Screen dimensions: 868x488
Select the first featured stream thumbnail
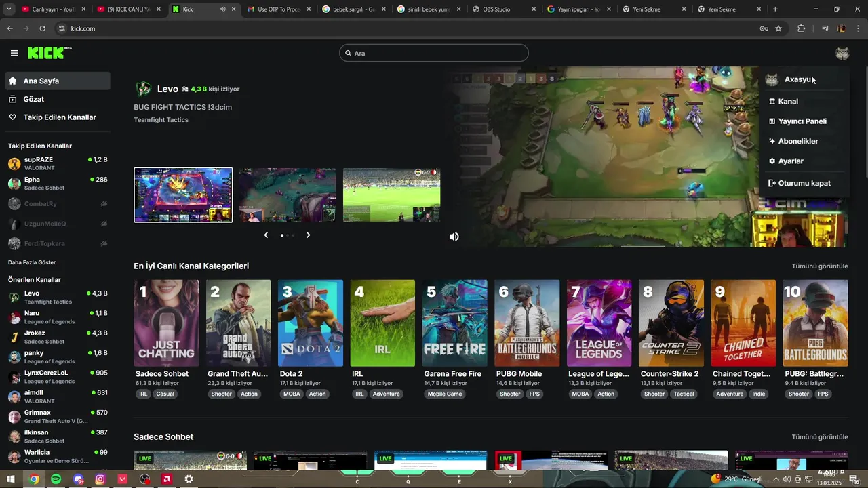183,195
